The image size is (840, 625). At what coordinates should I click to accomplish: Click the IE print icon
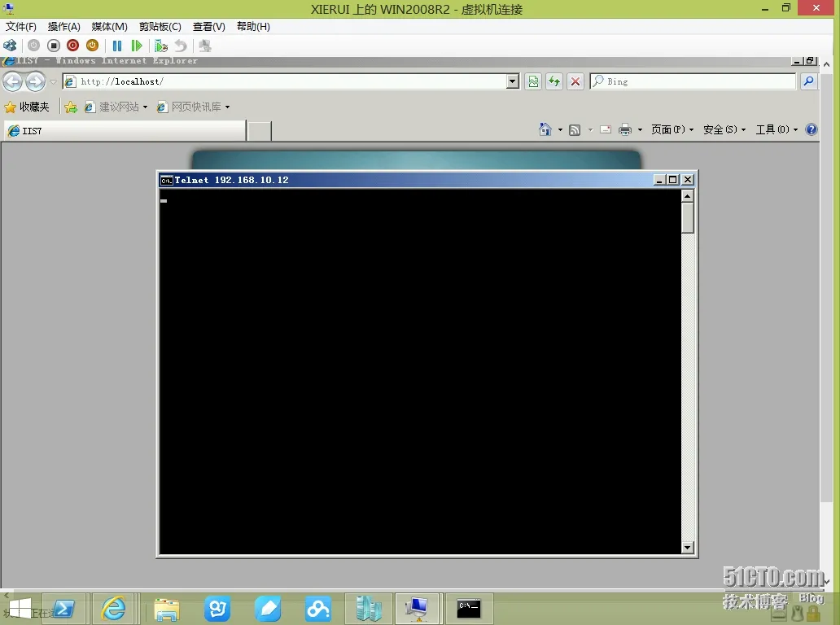[x=625, y=129]
